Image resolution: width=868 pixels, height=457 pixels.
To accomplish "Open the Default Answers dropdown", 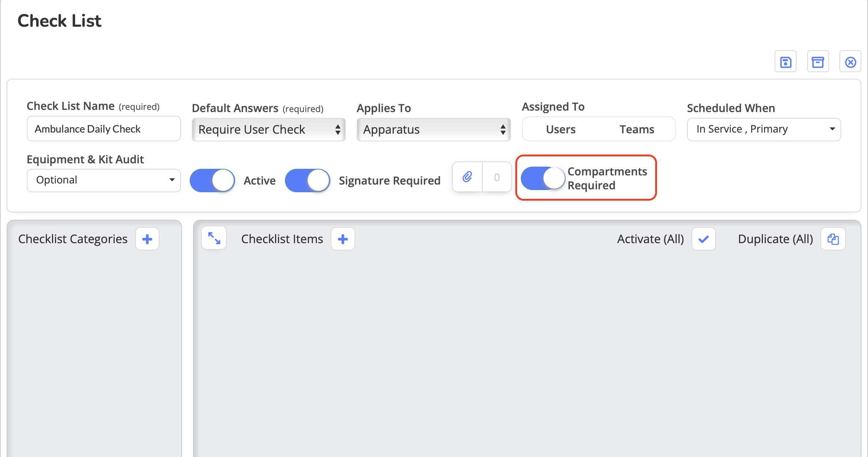I will pos(269,130).
